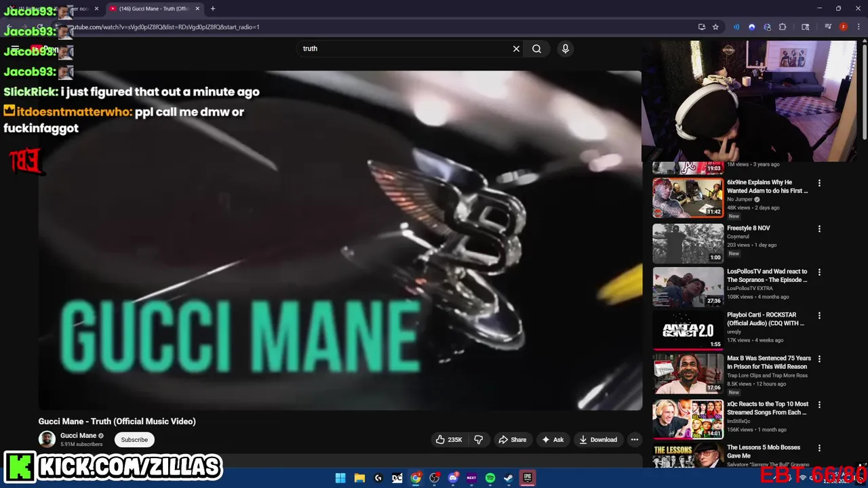Open Epic Games Launcher from the taskbar
The image size is (868, 488).
point(527,478)
